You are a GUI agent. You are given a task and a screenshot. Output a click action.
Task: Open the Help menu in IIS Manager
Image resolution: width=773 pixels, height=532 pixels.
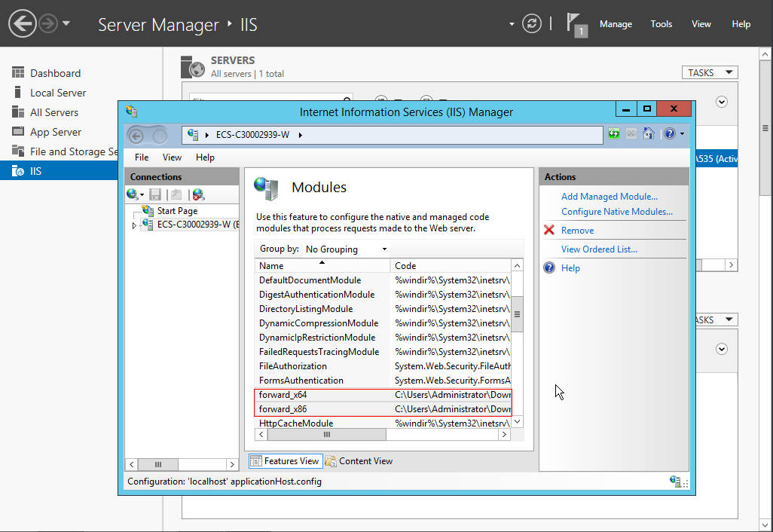tap(205, 157)
